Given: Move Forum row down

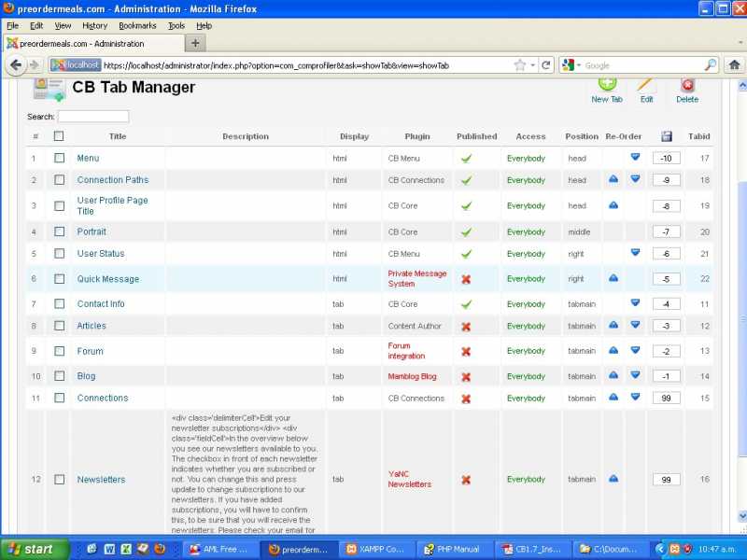Looking at the screenshot, I should (635, 349).
